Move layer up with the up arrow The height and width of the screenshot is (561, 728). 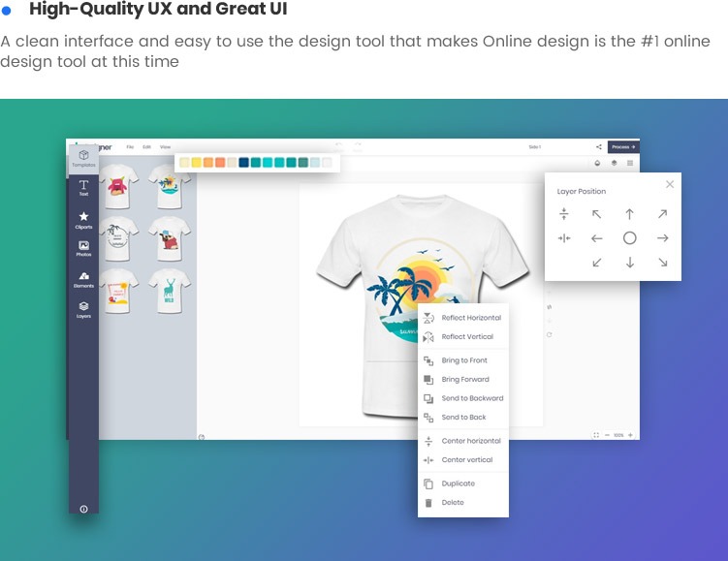(629, 214)
